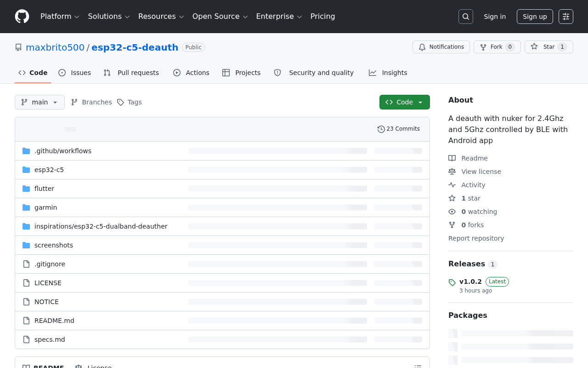The height and width of the screenshot is (368, 588).
Task: Click folder icon for inspirations/esp32-c5-dualband-deauther
Action: point(26,226)
